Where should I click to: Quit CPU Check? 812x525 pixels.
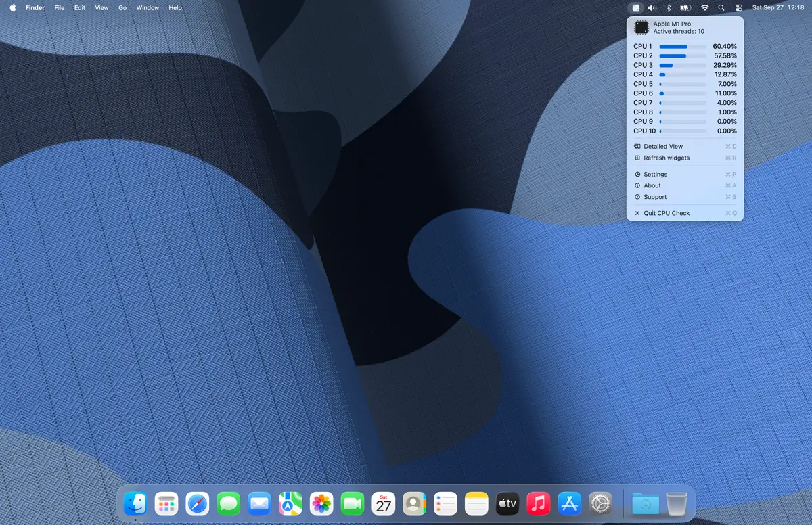pyautogui.click(x=667, y=213)
